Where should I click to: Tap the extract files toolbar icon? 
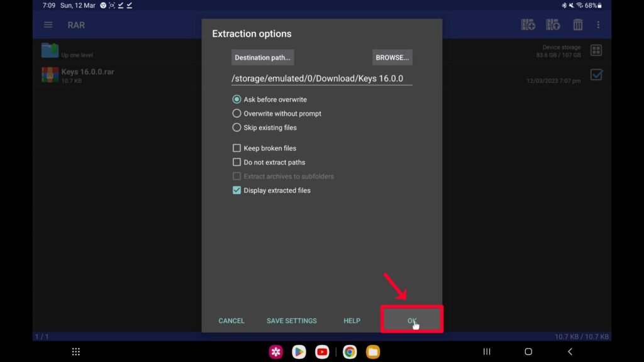[x=553, y=25]
